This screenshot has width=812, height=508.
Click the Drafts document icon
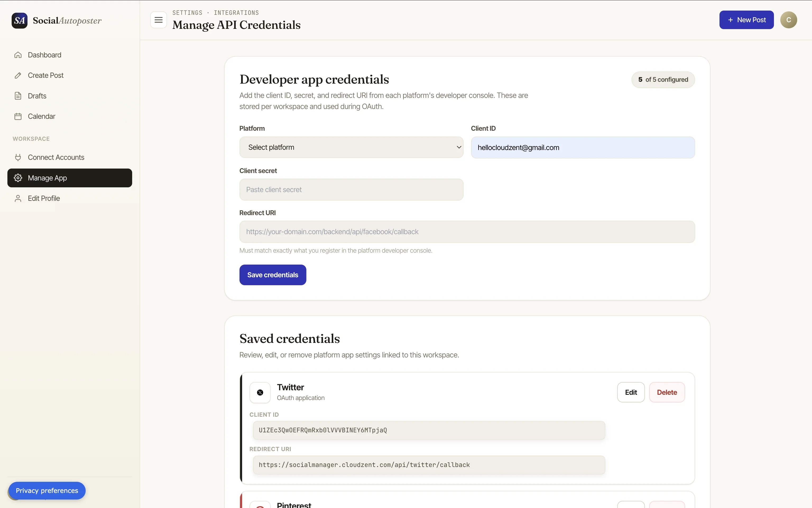click(x=18, y=96)
